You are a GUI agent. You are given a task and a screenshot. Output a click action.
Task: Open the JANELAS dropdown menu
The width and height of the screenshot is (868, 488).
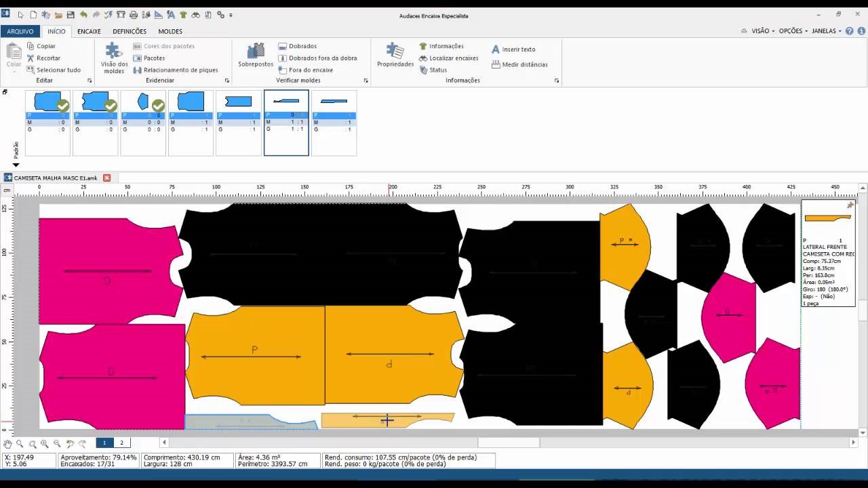point(826,31)
